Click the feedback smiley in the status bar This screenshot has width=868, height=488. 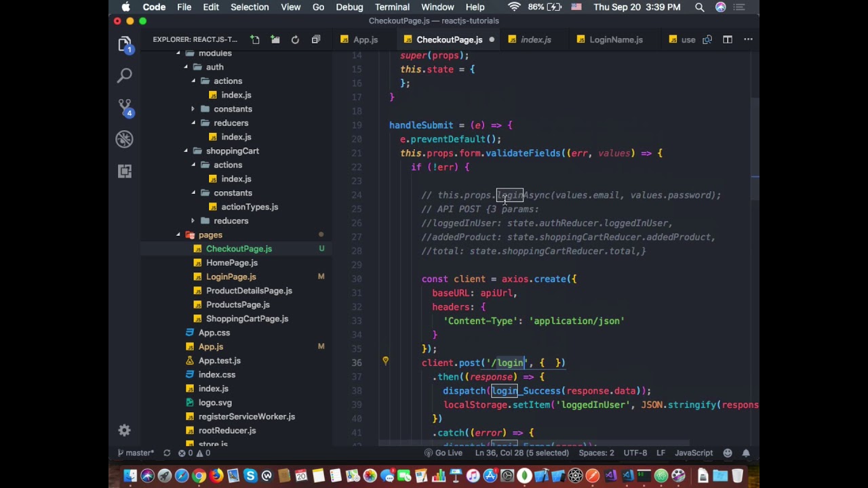728,453
